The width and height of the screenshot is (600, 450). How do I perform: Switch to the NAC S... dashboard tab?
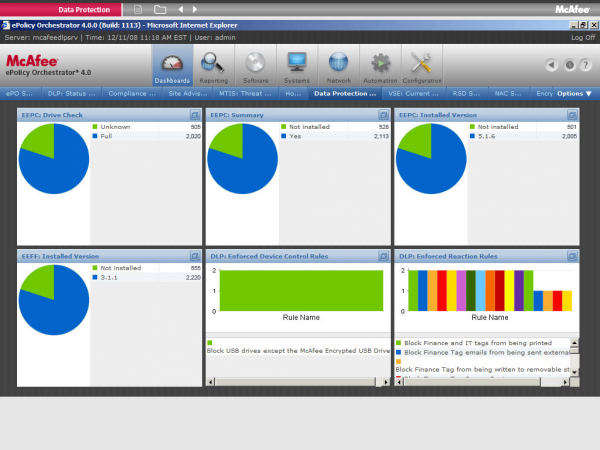tap(508, 93)
